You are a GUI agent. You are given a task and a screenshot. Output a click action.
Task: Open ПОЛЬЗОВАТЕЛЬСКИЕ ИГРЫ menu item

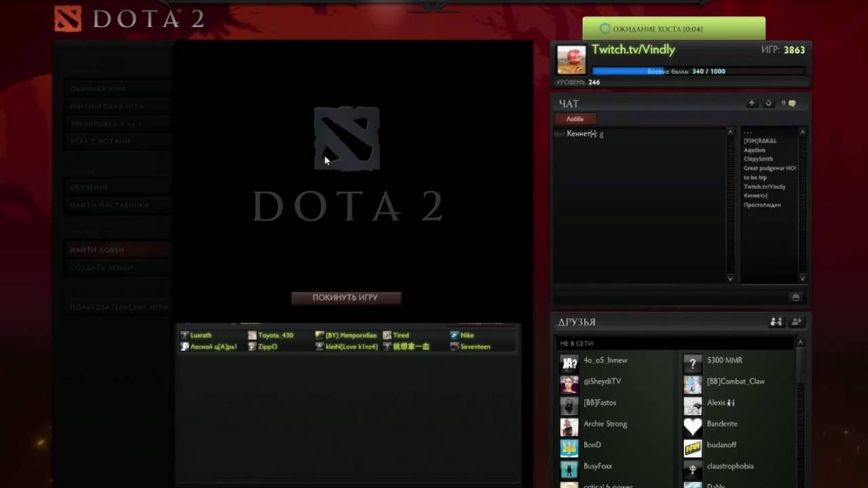[x=118, y=307]
